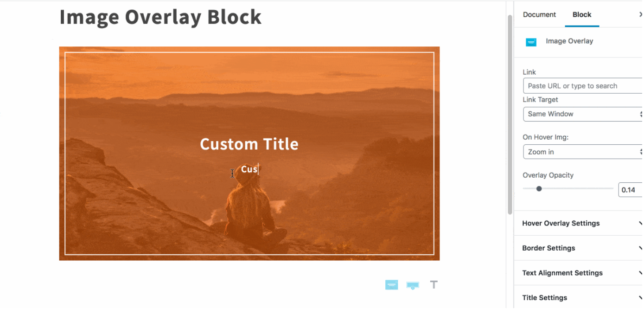Switch to the Document tab
This screenshot has width=644, height=309.
539,14
